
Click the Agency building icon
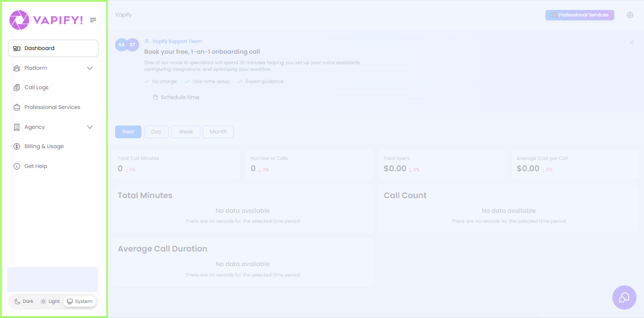click(17, 127)
